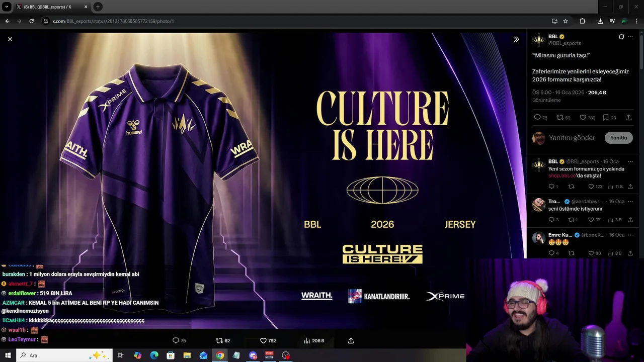Open more options on the @aardabayr reply
Image resolution: width=644 pixels, height=362 pixels.
(630, 201)
